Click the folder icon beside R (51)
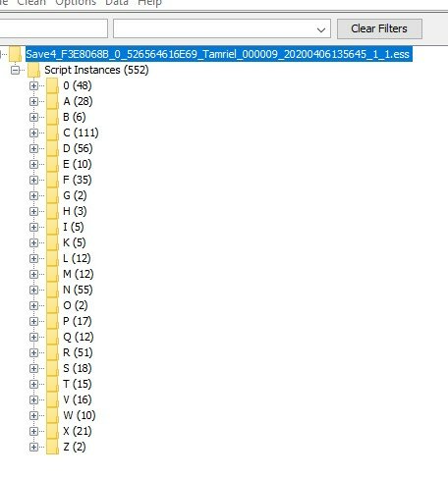 pyautogui.click(x=52, y=352)
